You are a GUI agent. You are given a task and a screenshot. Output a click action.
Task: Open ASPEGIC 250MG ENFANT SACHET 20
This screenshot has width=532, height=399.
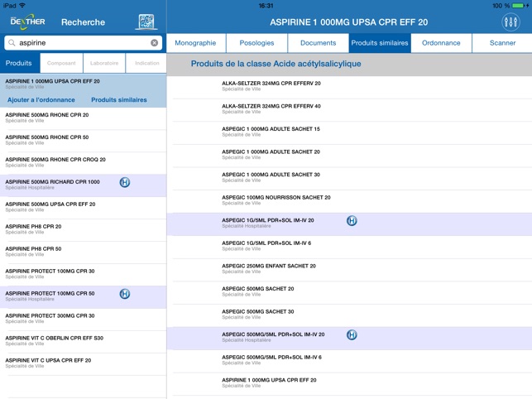coord(349,270)
